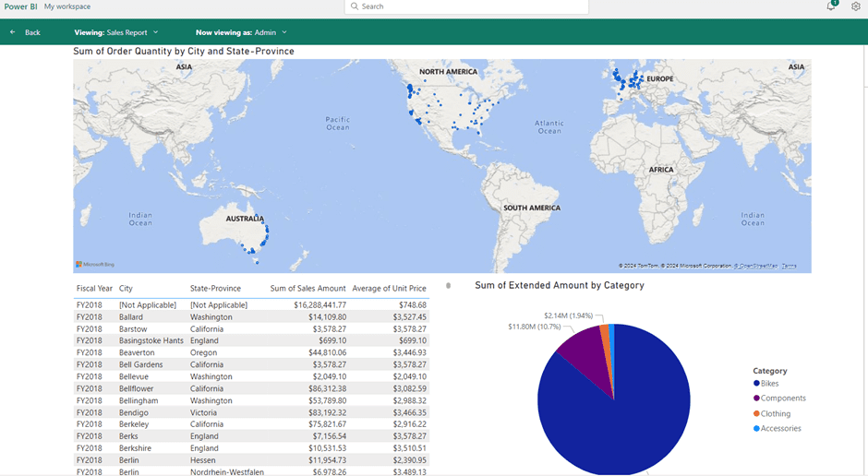
Task: Select Accessories legend item
Action: [x=780, y=429]
